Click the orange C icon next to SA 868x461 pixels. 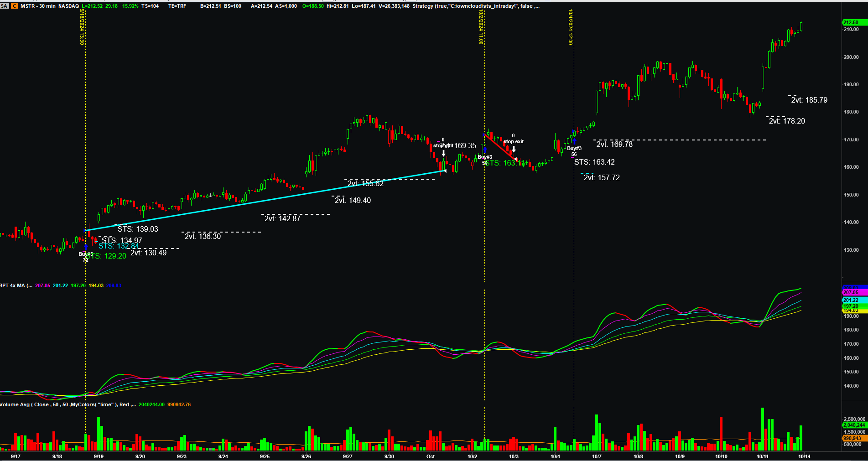[15, 6]
